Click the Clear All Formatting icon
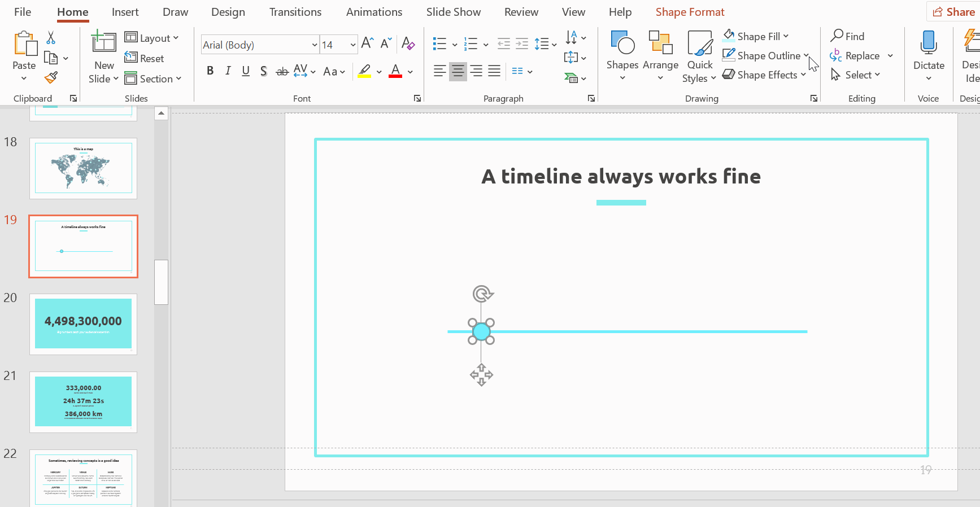This screenshot has height=507, width=980. pos(408,43)
